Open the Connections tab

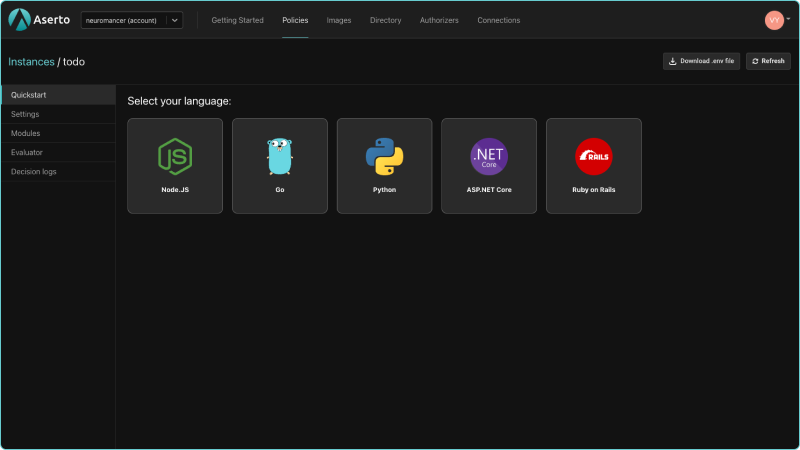pos(498,20)
